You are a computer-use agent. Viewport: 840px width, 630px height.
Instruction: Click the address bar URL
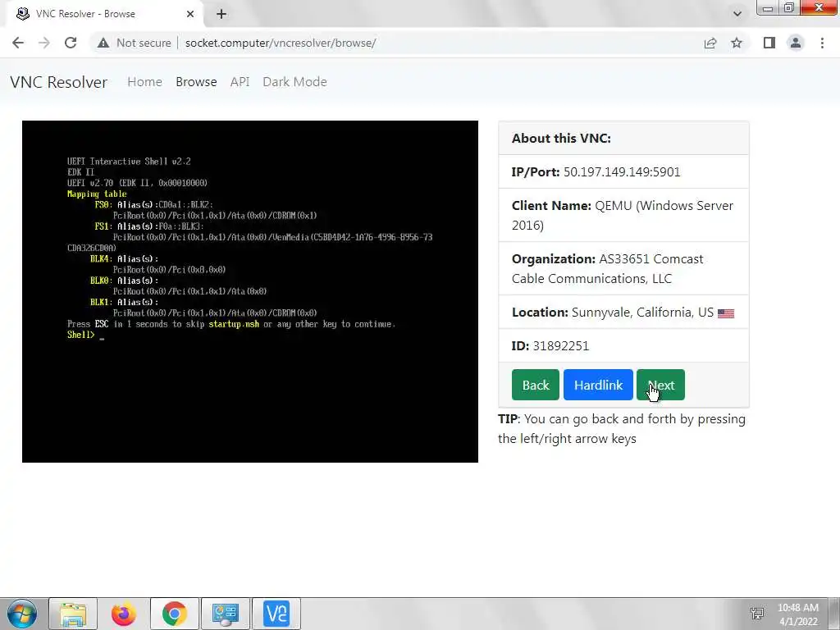(x=281, y=43)
